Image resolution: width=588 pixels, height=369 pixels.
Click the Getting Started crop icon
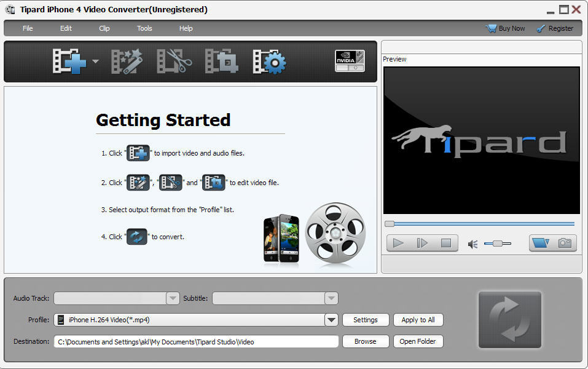214,183
